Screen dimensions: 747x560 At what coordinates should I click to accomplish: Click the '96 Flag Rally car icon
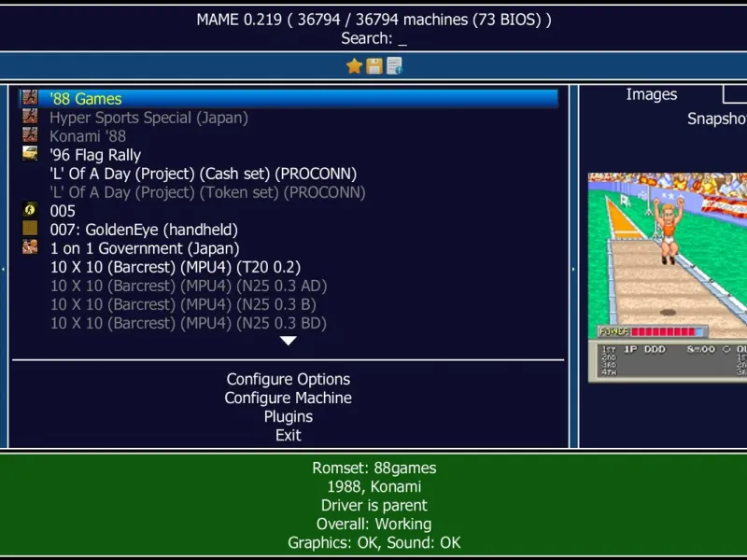[30, 154]
